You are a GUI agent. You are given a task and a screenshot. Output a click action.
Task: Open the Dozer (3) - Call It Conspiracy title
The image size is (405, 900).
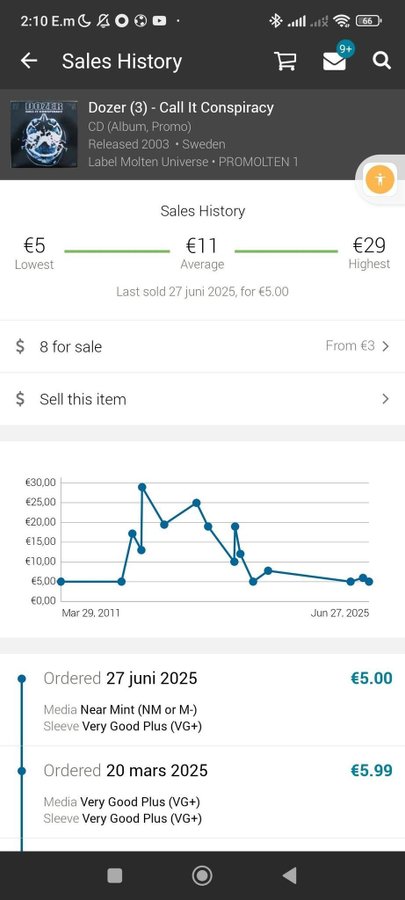pos(181,107)
